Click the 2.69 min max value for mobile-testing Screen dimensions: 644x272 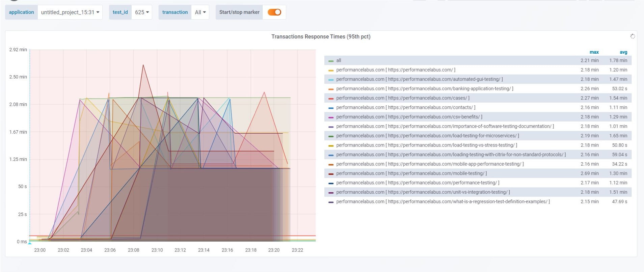(590, 173)
